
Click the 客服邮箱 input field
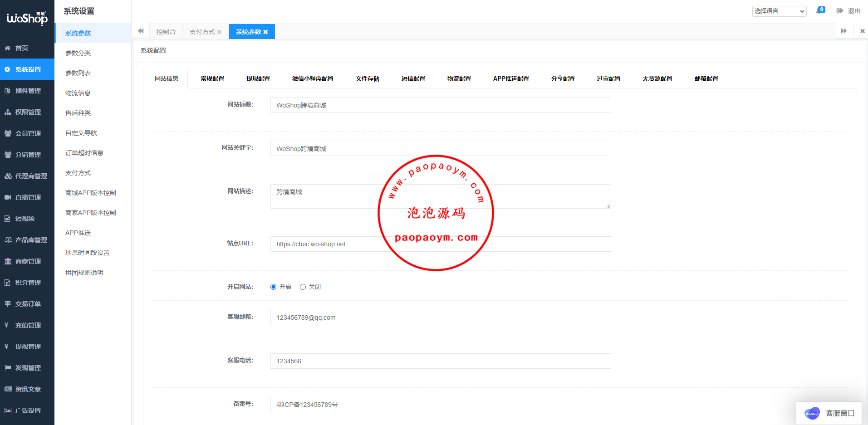tap(440, 318)
